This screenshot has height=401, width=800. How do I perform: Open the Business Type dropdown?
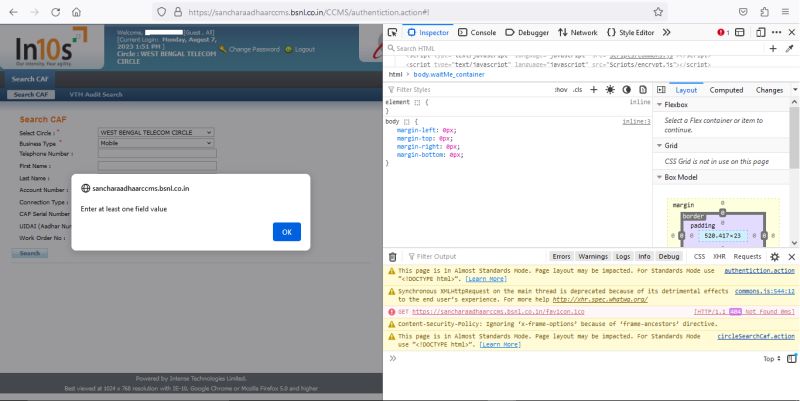[156, 143]
